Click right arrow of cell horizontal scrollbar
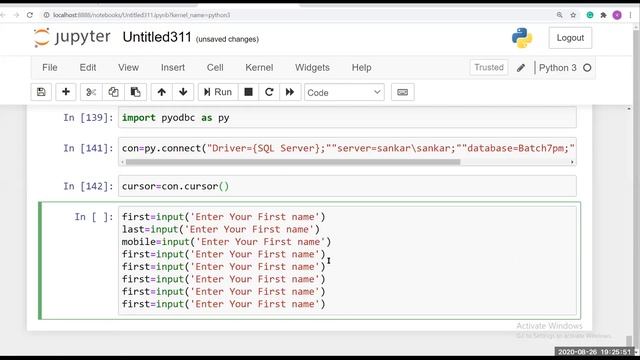This screenshot has height=360, width=640. (572, 162)
